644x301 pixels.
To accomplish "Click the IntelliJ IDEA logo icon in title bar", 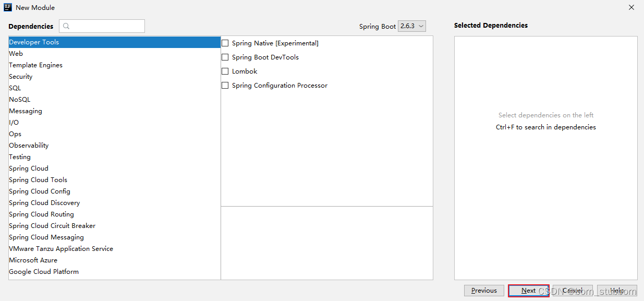I will pos(8,7).
